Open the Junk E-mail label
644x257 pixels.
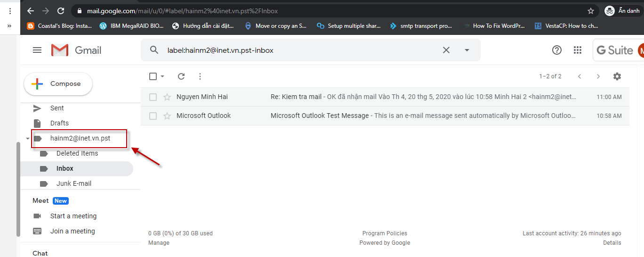pyautogui.click(x=74, y=183)
